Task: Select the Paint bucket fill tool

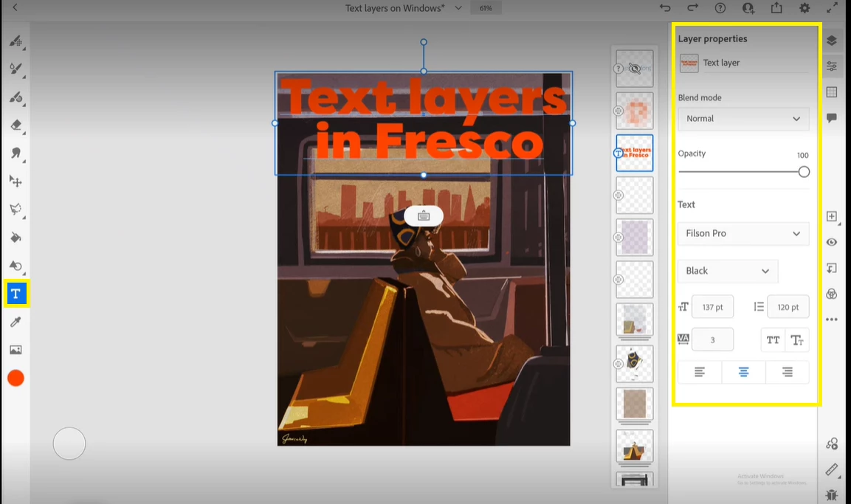Action: [x=15, y=238]
